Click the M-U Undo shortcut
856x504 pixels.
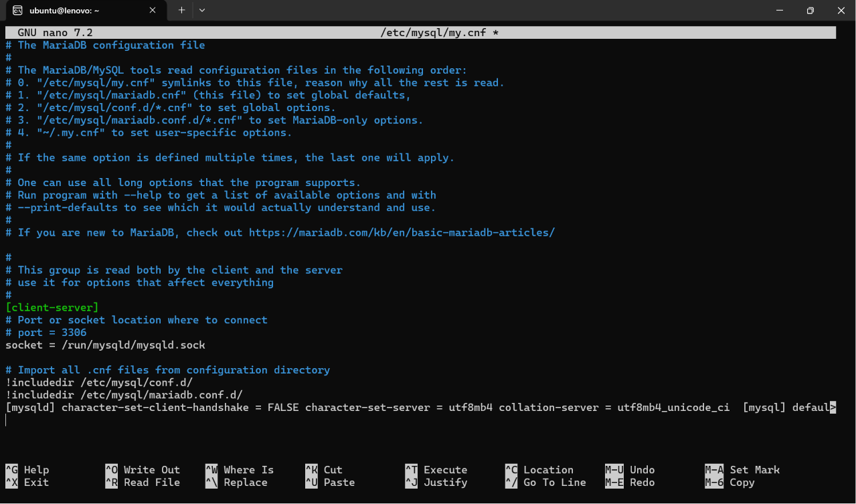(x=630, y=470)
